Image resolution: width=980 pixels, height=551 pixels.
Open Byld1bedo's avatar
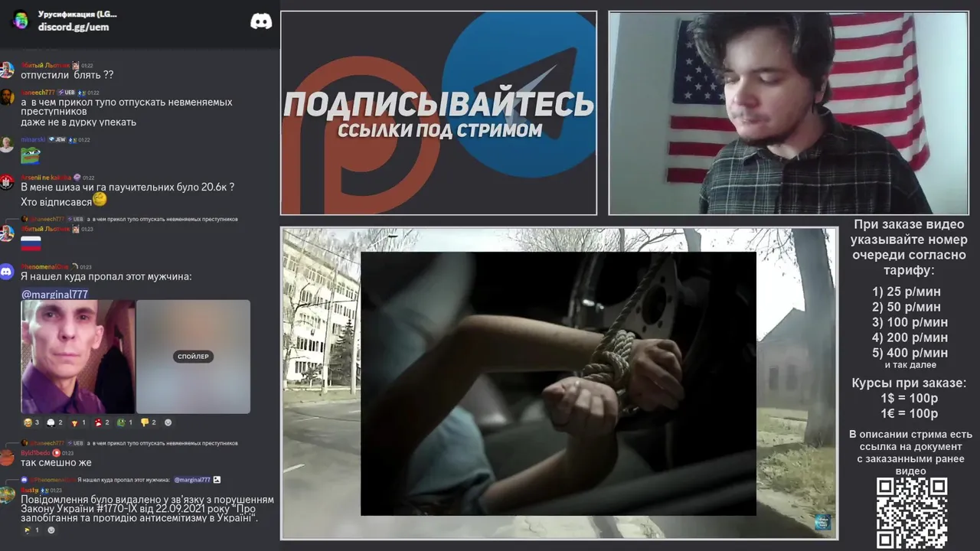coord(7,458)
